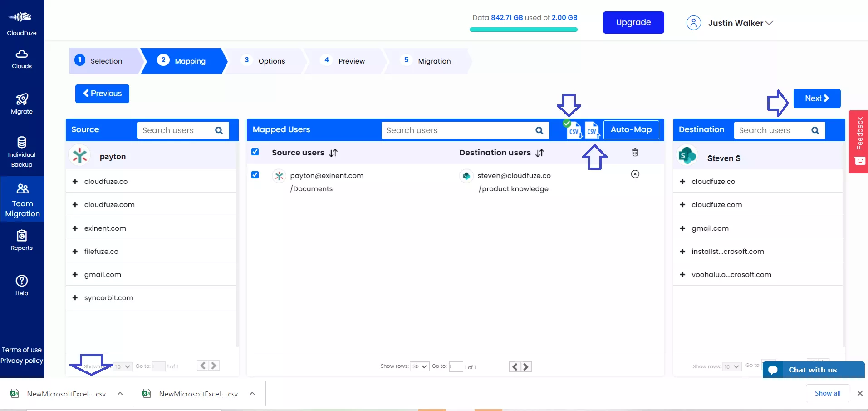Click the CloudFuze logo
The height and width of the screenshot is (411, 868).
click(x=22, y=23)
